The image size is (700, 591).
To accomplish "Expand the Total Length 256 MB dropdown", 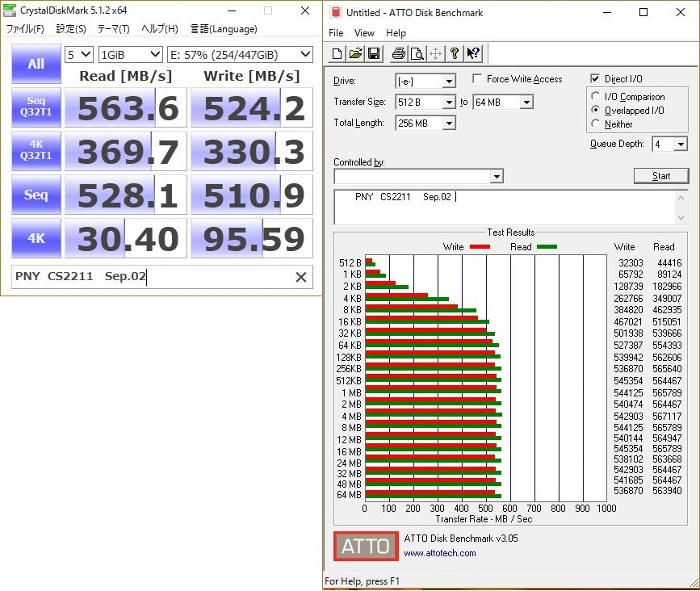I will 449,124.
